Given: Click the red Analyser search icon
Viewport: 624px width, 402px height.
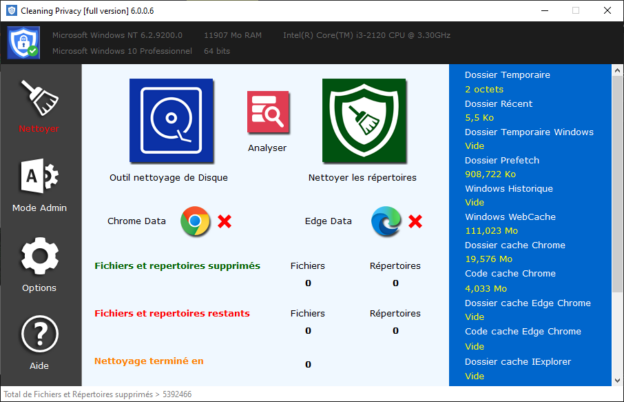Looking at the screenshot, I should 267,113.
